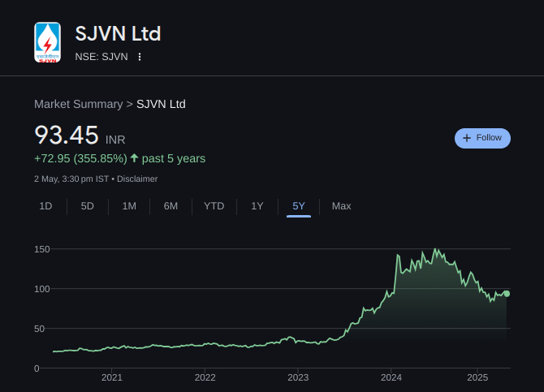Viewport: 544px width, 392px height.
Task: Click the 50 y-axis label
Action: [x=40, y=329]
